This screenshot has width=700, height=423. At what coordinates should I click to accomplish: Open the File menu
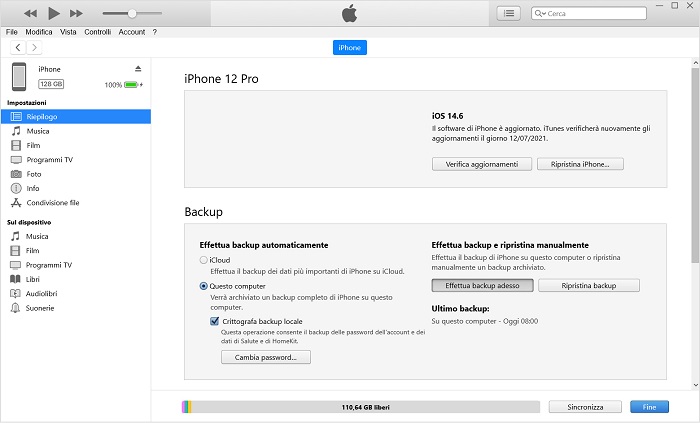12,32
